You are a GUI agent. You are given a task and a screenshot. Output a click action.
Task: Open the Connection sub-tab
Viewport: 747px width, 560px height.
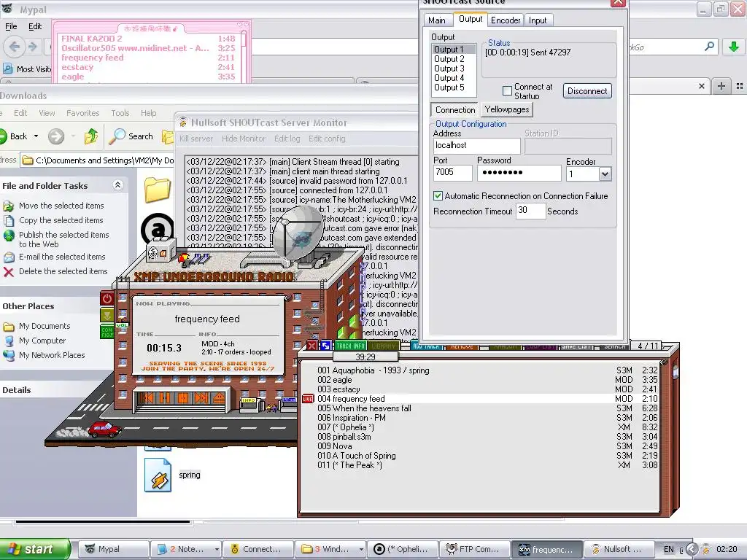455,110
